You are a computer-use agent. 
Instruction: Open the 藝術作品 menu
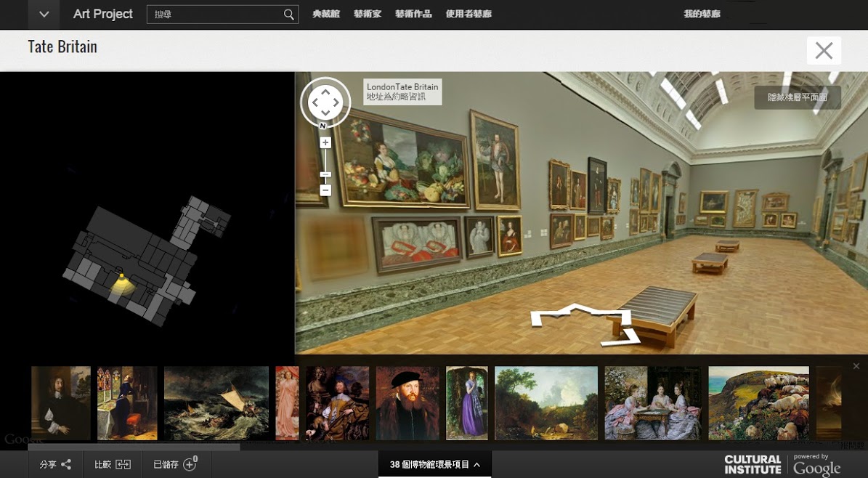413,14
